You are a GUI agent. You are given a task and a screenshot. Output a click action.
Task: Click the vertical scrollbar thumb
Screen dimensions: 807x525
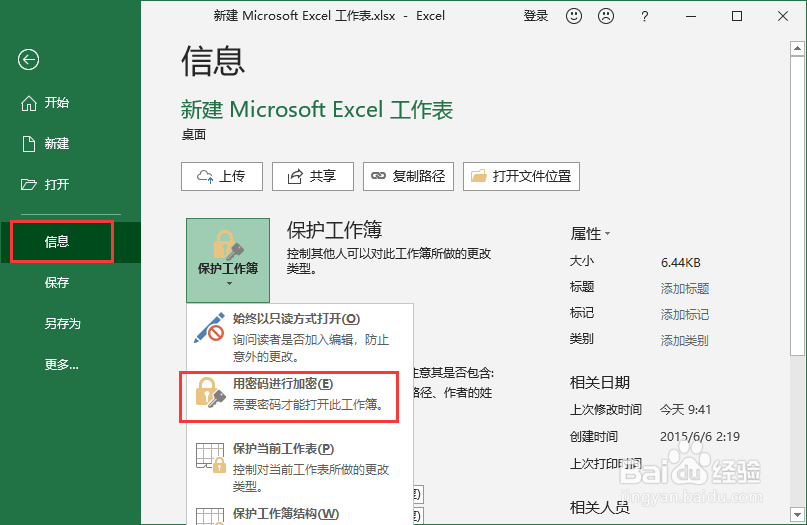[797, 205]
